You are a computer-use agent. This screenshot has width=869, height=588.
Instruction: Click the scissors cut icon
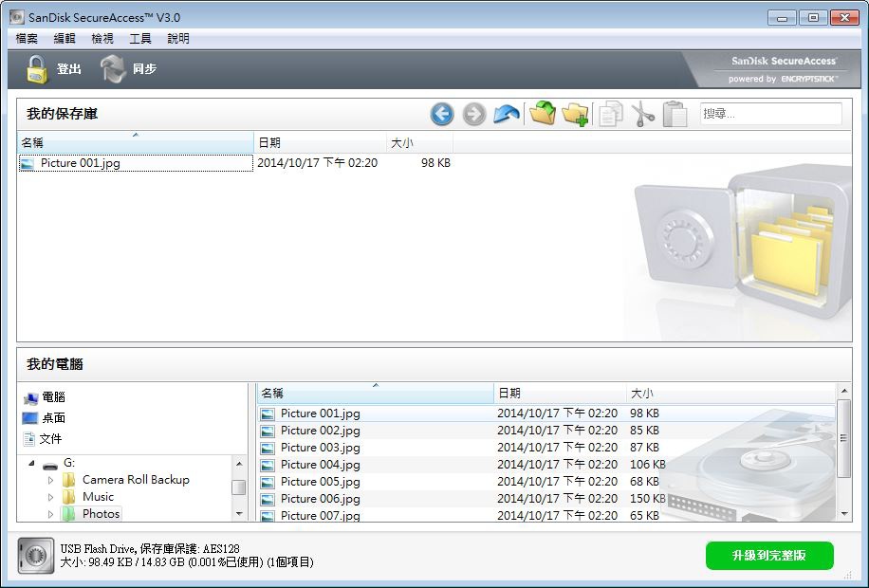tap(643, 114)
